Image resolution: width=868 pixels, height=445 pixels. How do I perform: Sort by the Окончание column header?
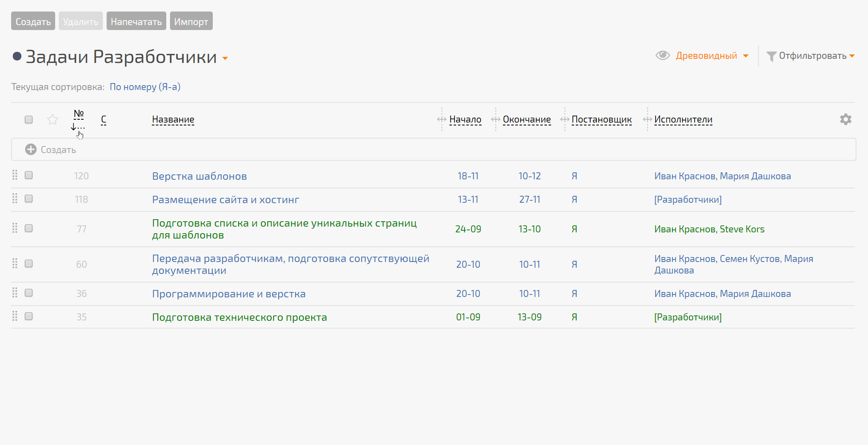526,119
